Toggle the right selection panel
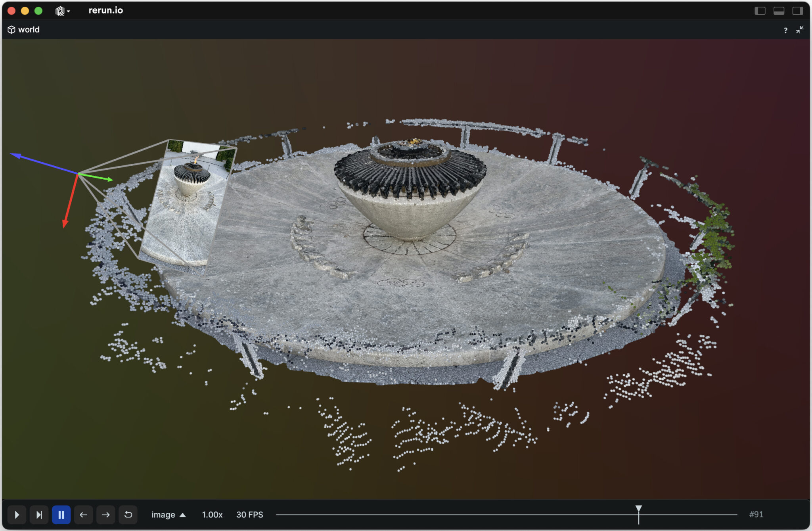Viewport: 812px width, 531px height. [797, 11]
